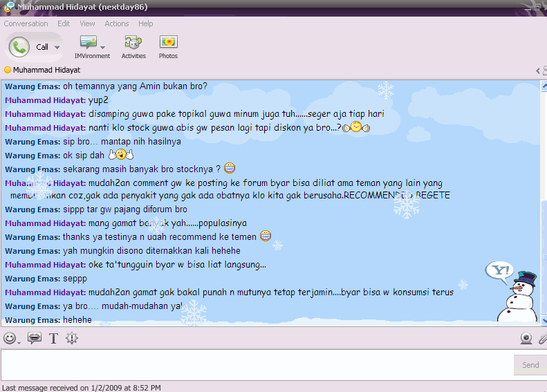This screenshot has width=547, height=392.
Task: Click into the message input box
Action: [257, 365]
